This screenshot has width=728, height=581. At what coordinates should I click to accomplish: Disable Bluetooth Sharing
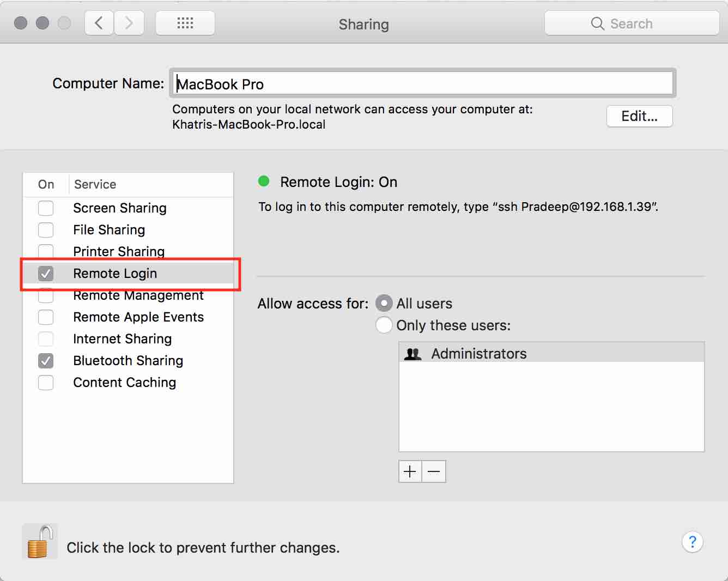46,361
